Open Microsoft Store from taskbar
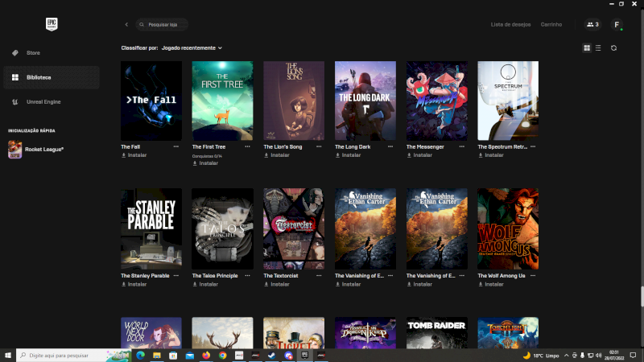Image resolution: width=644 pixels, height=362 pixels. 173,356
